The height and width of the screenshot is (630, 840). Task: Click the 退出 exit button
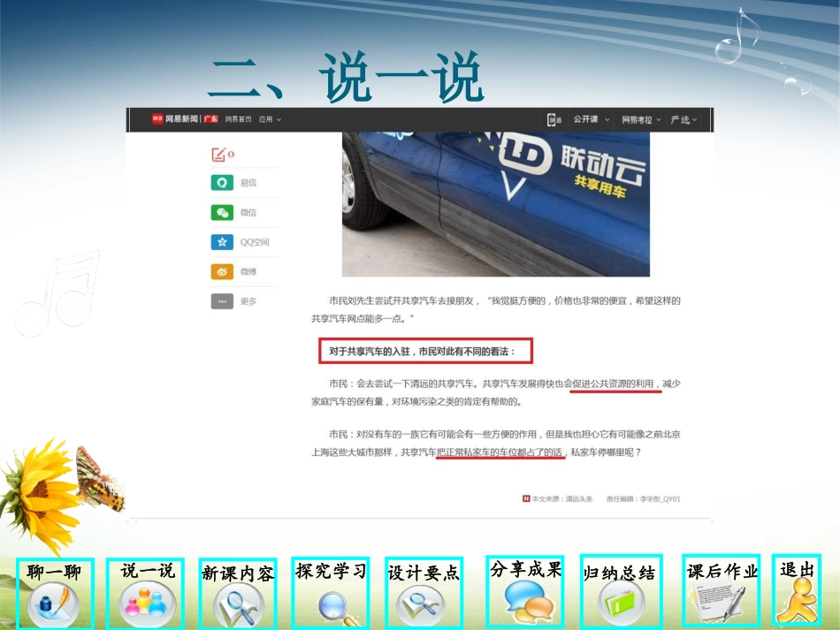tap(797, 589)
